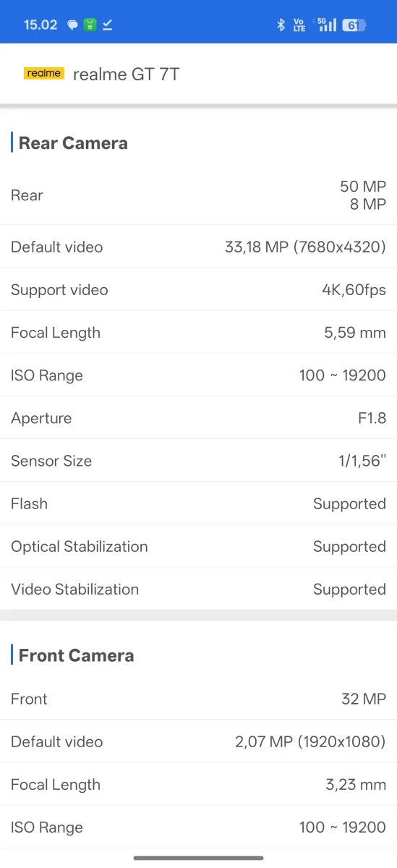Viewport: 397px width, 868px height.
Task: Tap the Sensor Size row
Action: [198, 460]
